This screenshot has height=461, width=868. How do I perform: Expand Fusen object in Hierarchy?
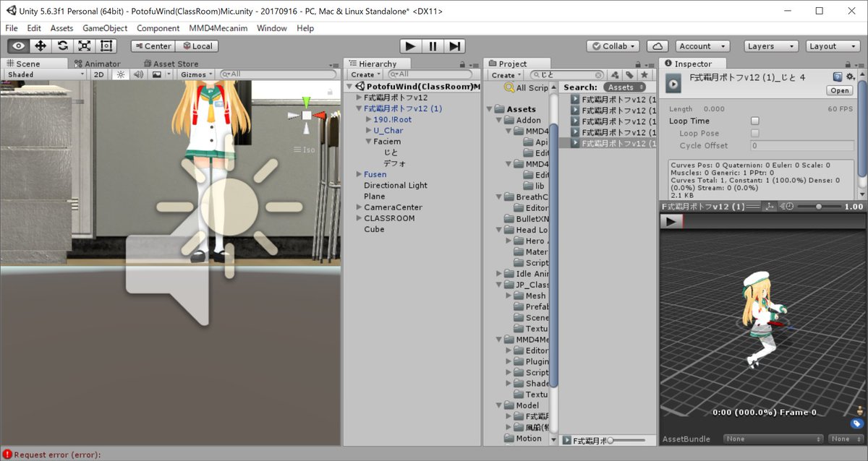click(359, 174)
